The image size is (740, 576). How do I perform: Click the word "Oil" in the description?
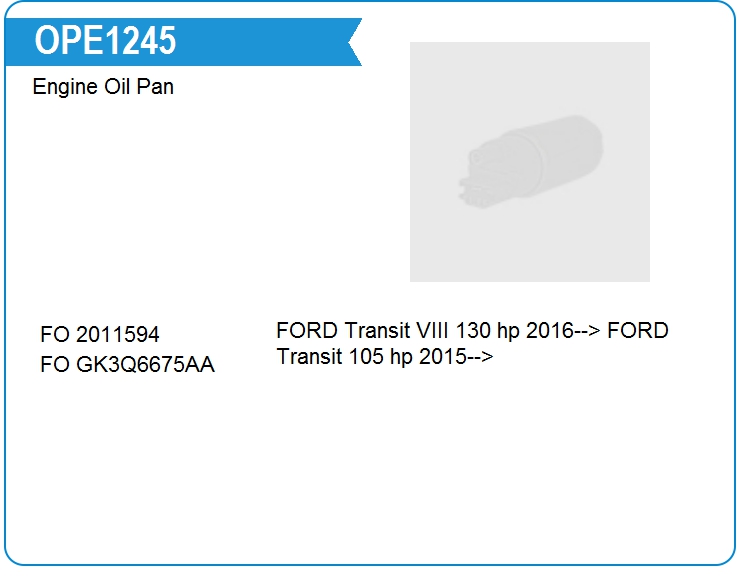pos(115,87)
